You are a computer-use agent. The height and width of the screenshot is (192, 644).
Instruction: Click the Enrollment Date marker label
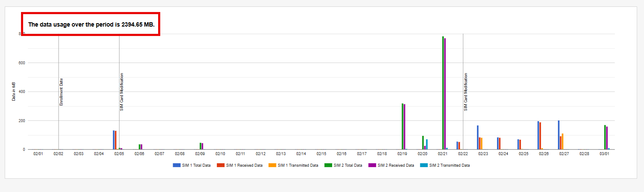point(61,92)
